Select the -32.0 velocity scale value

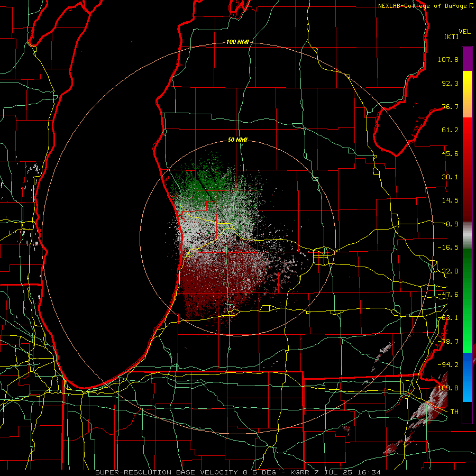(448, 271)
